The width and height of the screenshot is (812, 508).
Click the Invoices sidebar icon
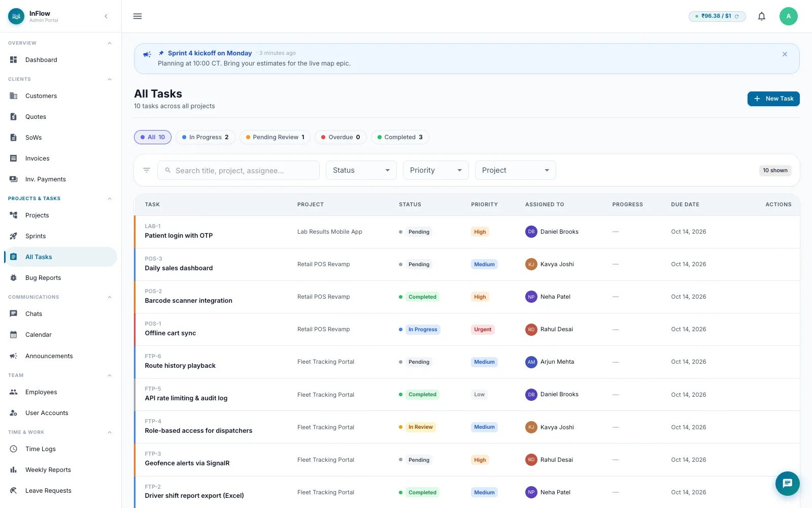click(x=14, y=158)
